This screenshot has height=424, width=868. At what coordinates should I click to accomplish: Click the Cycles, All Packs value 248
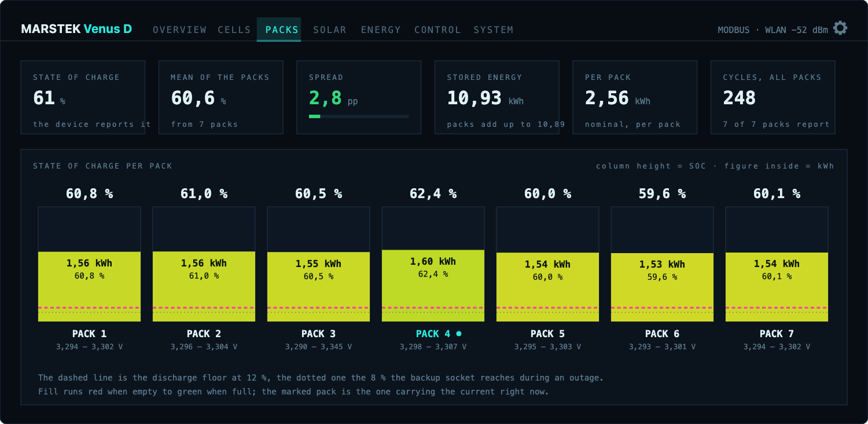(x=739, y=98)
